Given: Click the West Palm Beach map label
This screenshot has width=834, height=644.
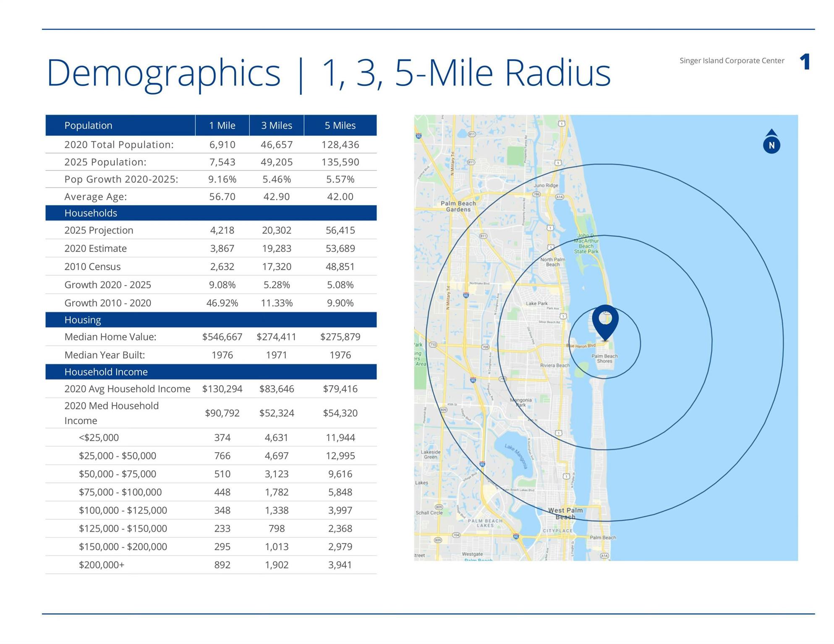Looking at the screenshot, I should (x=565, y=513).
